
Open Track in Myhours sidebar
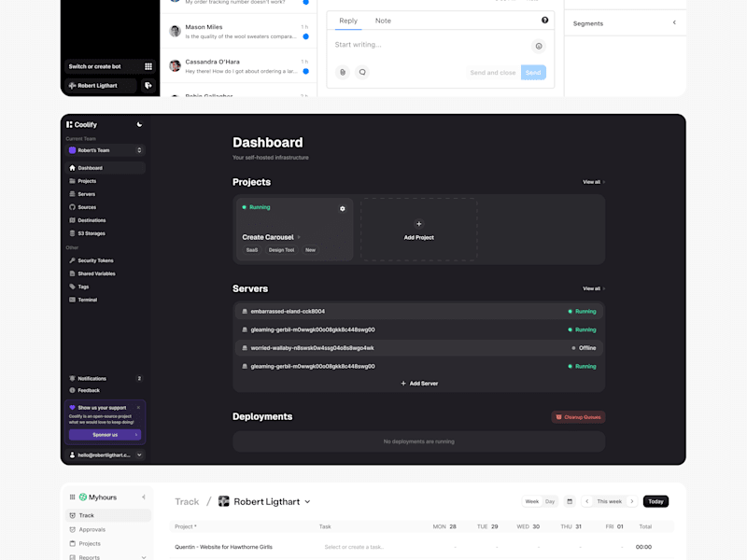point(108,515)
